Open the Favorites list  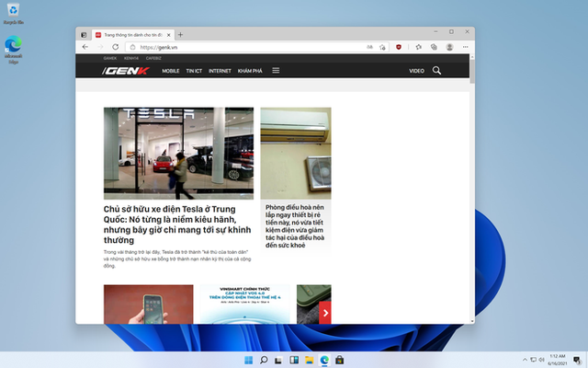(419, 47)
